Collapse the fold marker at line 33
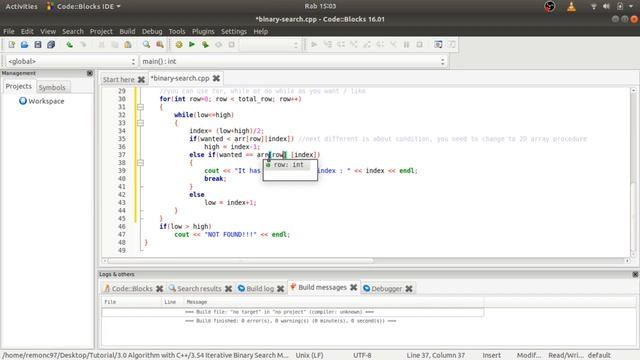 coord(140,123)
